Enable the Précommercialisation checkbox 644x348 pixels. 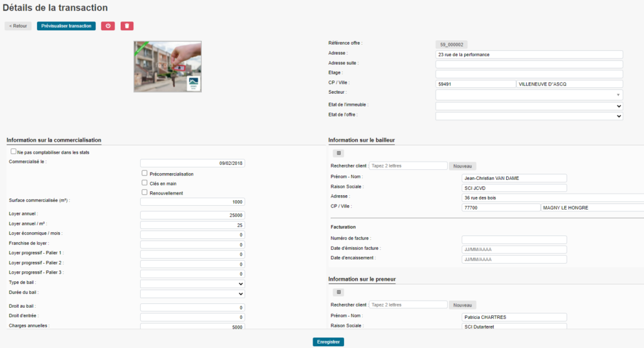(145, 173)
